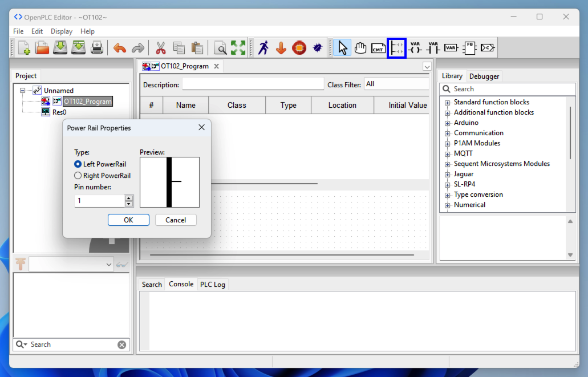Click the Undo arrow icon

point(120,48)
